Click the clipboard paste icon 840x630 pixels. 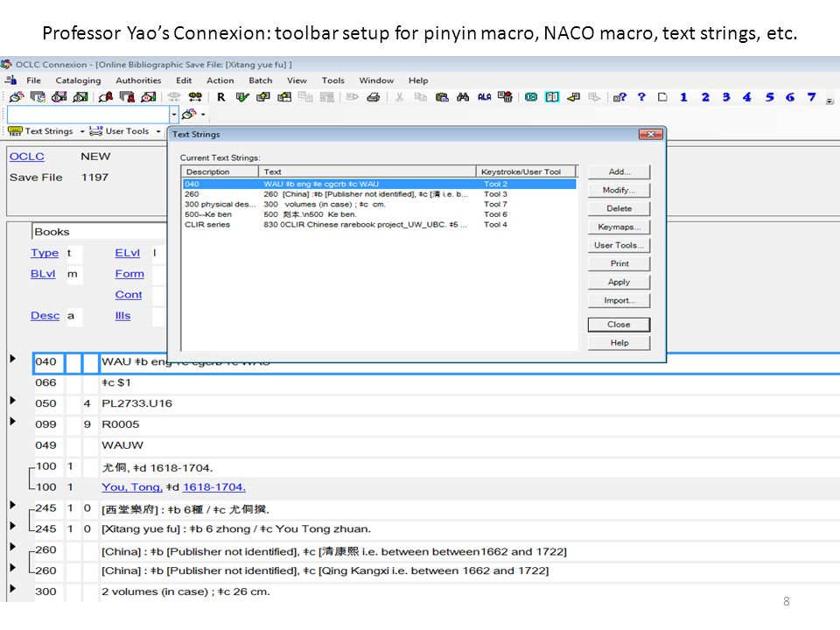pyautogui.click(x=442, y=97)
